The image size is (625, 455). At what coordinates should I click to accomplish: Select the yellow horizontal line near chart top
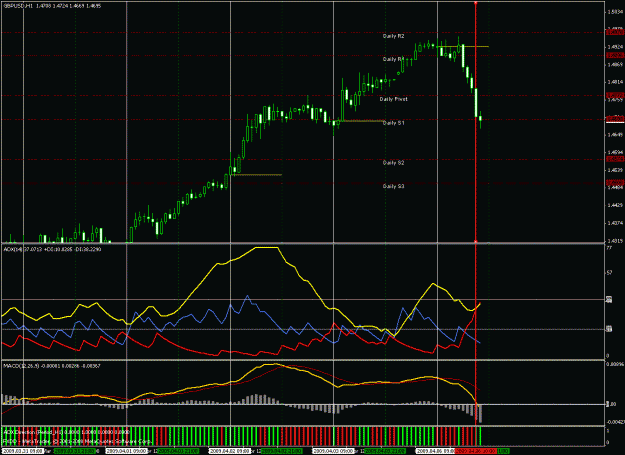[x=463, y=47]
